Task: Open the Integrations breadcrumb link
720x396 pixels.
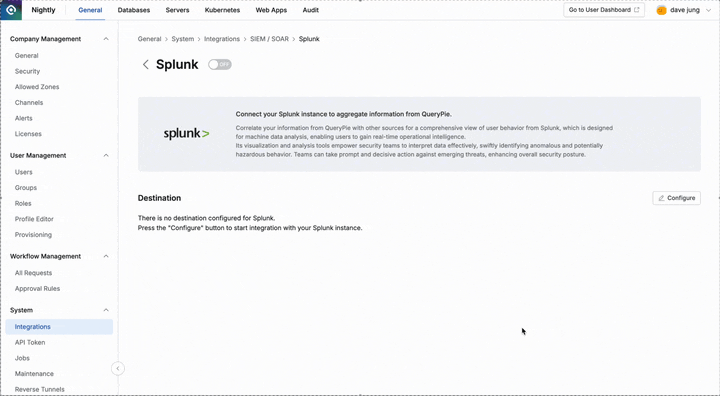Action: coord(222,39)
